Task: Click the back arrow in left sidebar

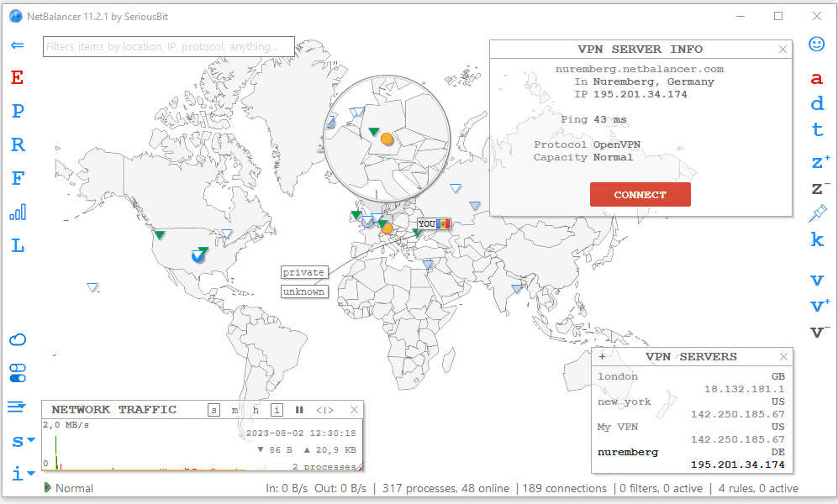Action: point(18,45)
